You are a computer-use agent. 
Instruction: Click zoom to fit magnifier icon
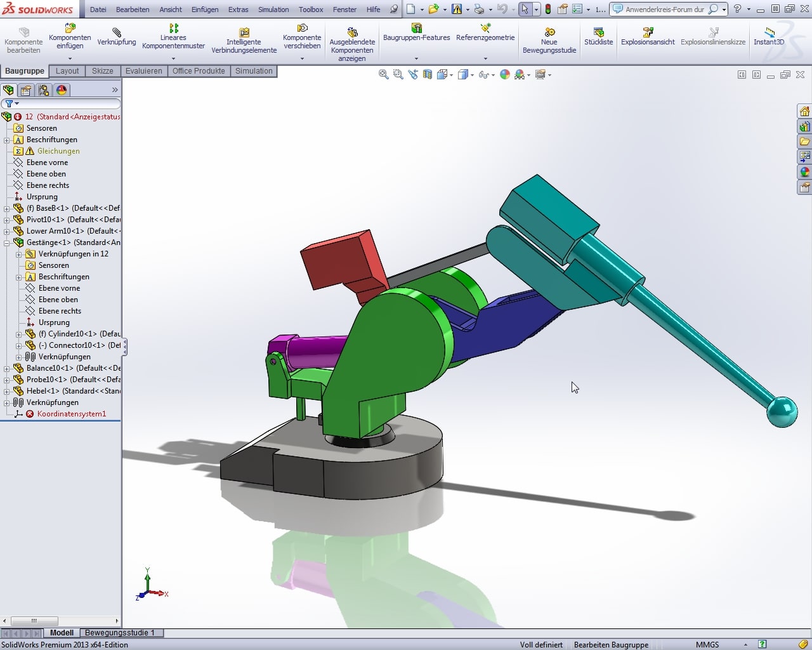pyautogui.click(x=383, y=75)
